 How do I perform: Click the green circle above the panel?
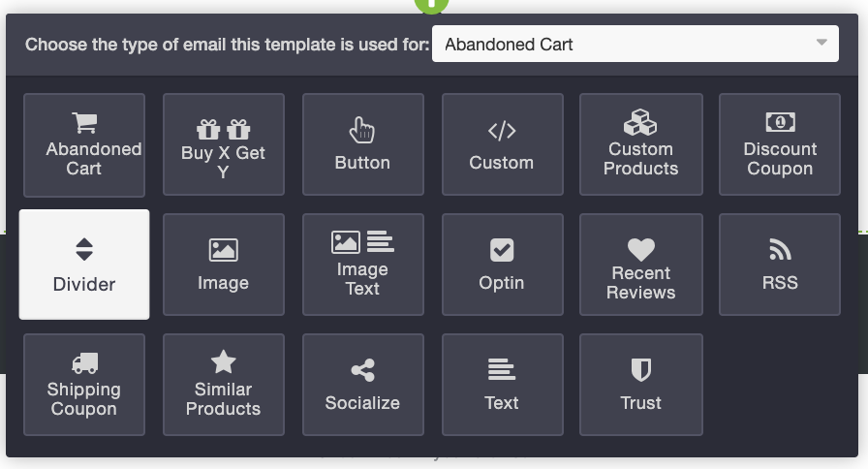pyautogui.click(x=431, y=5)
